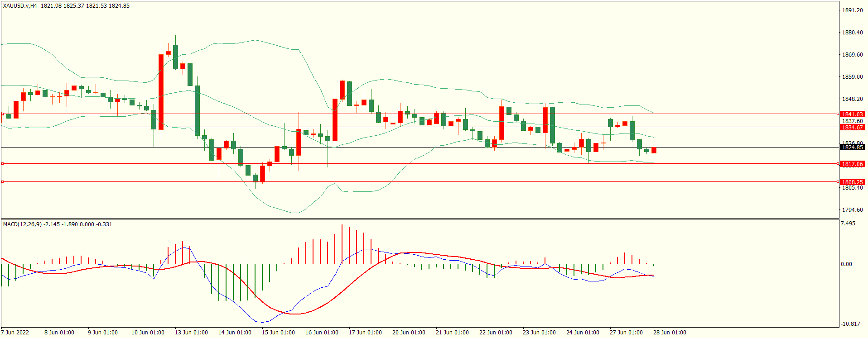Click the XAUUSD.v,H4 chart title text
868x338 pixels.
(x=20, y=6)
